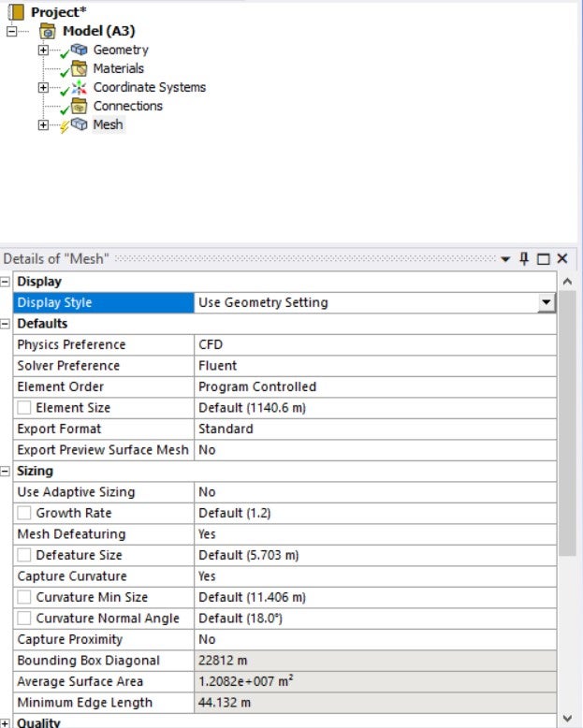Viewport: 583px width, 728px height.
Task: Open the Display Style dropdown arrow
Action: pyautogui.click(x=546, y=302)
